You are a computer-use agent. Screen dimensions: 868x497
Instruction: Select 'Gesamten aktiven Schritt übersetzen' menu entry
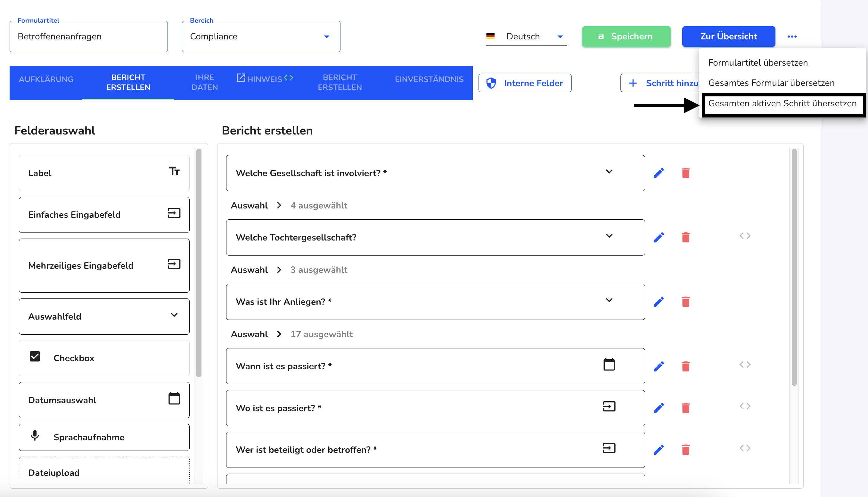pos(782,103)
